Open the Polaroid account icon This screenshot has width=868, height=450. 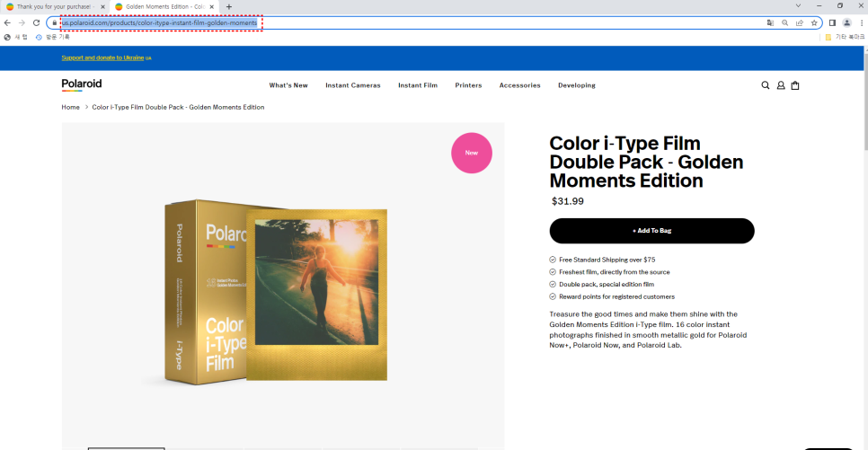click(x=781, y=85)
